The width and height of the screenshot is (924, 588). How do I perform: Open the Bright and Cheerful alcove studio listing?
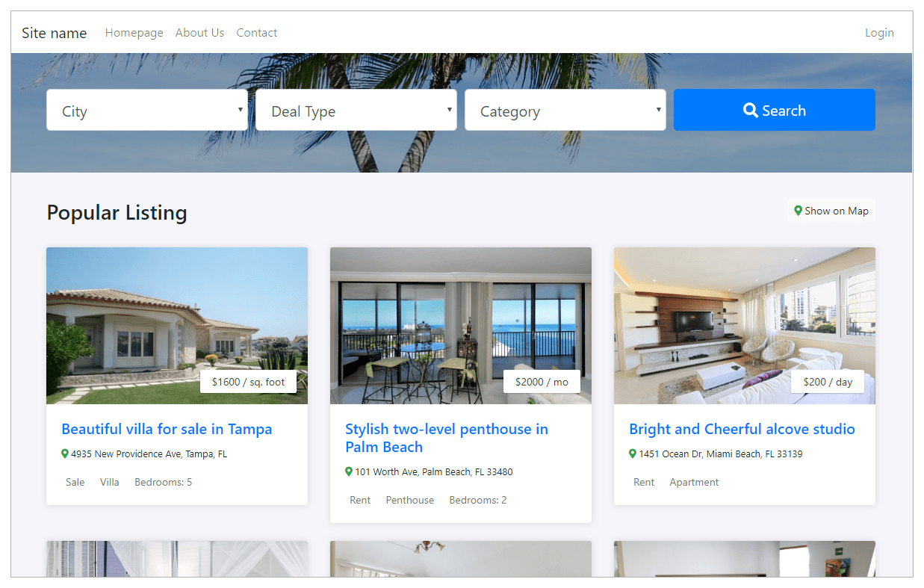742,429
